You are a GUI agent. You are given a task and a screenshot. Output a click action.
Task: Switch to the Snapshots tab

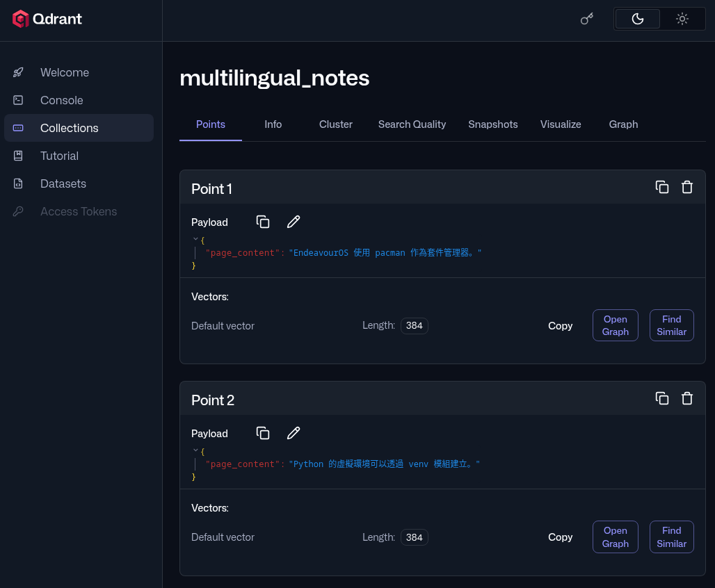492,124
